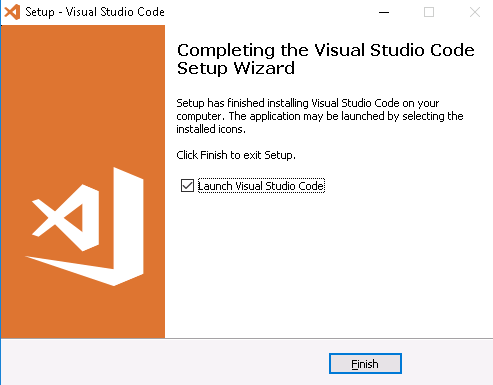Click the 'Setup has finished installing' paragraph
493x385 pixels.
pos(320,116)
